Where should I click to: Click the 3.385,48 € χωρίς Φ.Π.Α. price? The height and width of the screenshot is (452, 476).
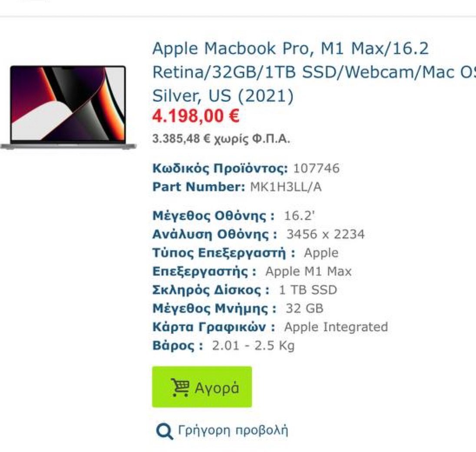tap(221, 139)
